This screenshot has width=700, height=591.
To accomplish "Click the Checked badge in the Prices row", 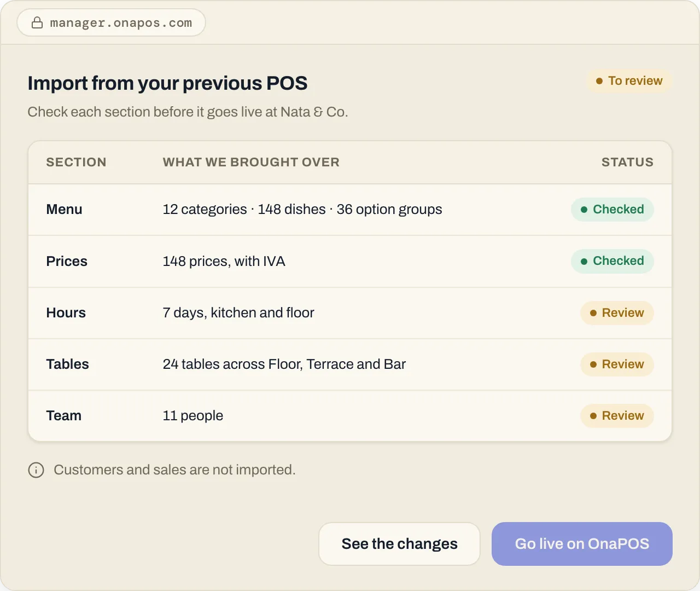I will 612,261.
